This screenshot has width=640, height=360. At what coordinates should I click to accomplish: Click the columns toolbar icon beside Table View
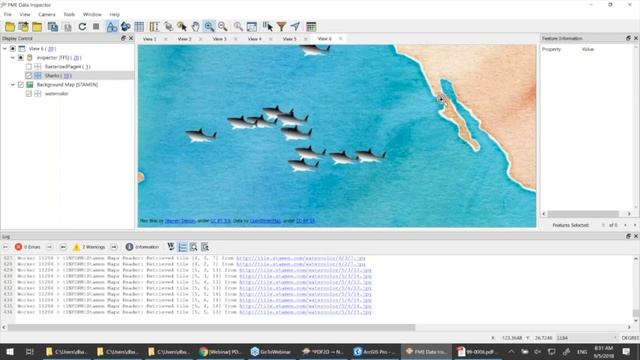154,27
